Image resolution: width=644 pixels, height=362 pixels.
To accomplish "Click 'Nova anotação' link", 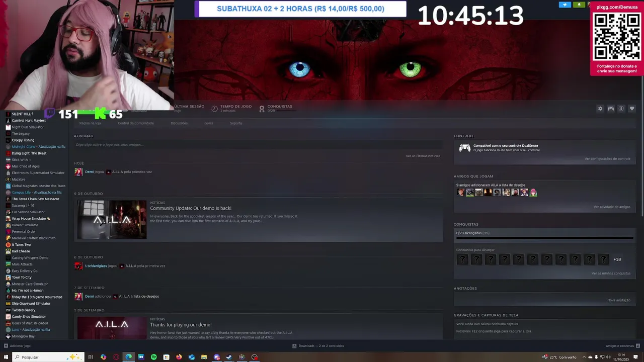I will click(x=619, y=300).
